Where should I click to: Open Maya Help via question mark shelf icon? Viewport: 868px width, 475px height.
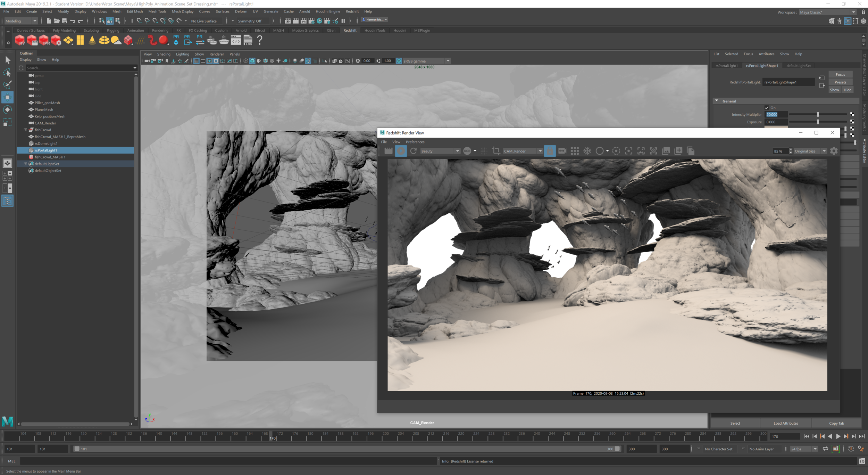pyautogui.click(x=259, y=41)
